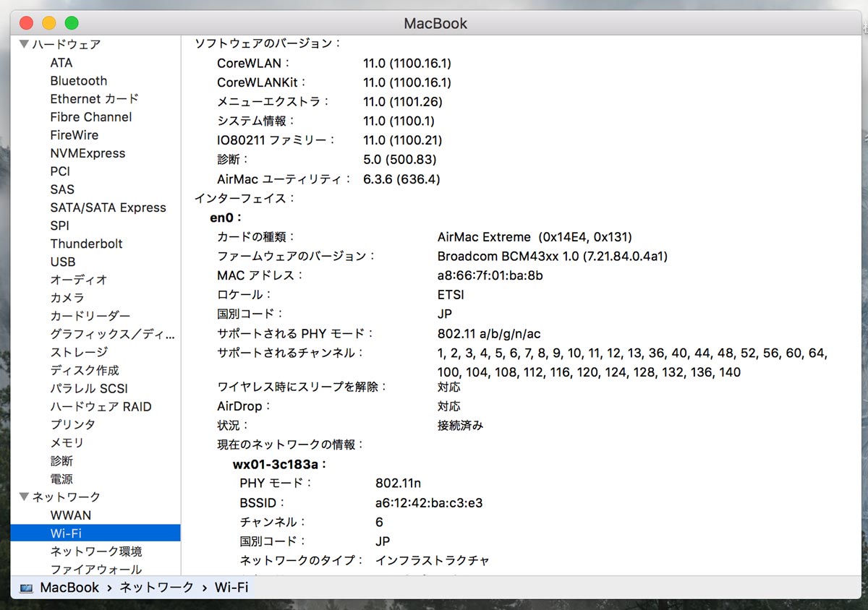This screenshot has width=868, height=610.
Task: Select パラレル SCSI in sidebar
Action: pos(89,388)
